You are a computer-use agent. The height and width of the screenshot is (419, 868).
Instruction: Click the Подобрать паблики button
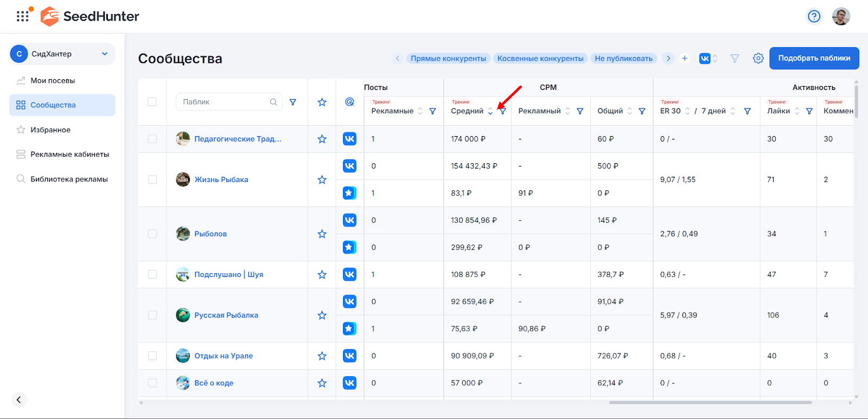click(814, 58)
